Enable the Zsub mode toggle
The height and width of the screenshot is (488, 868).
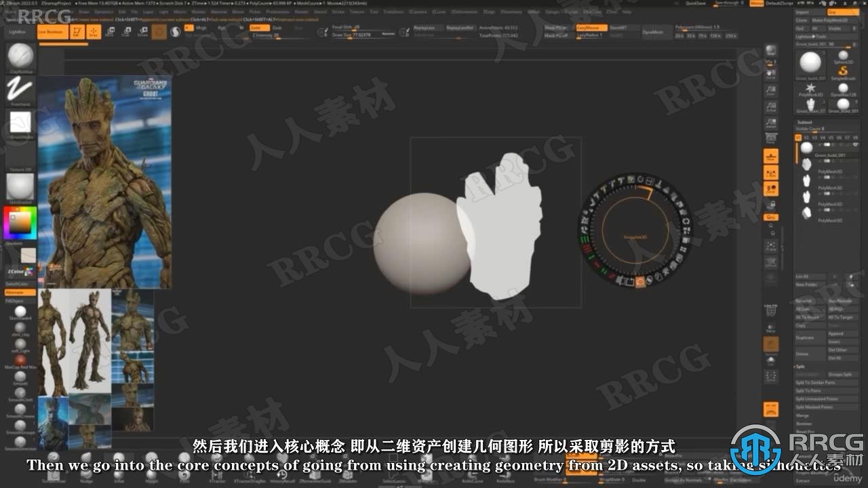coord(278,28)
